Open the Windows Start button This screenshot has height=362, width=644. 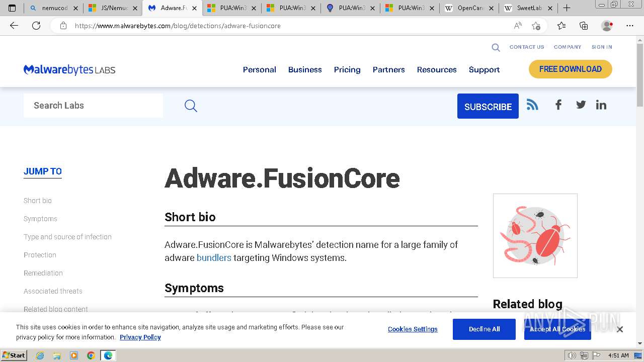(14, 355)
